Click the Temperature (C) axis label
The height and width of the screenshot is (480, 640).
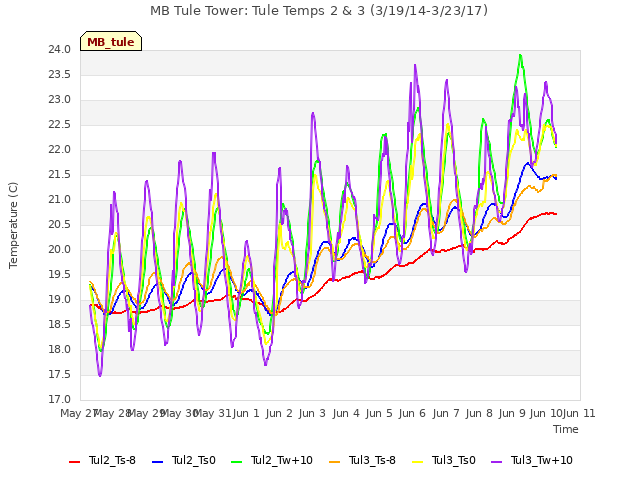(x=13, y=225)
